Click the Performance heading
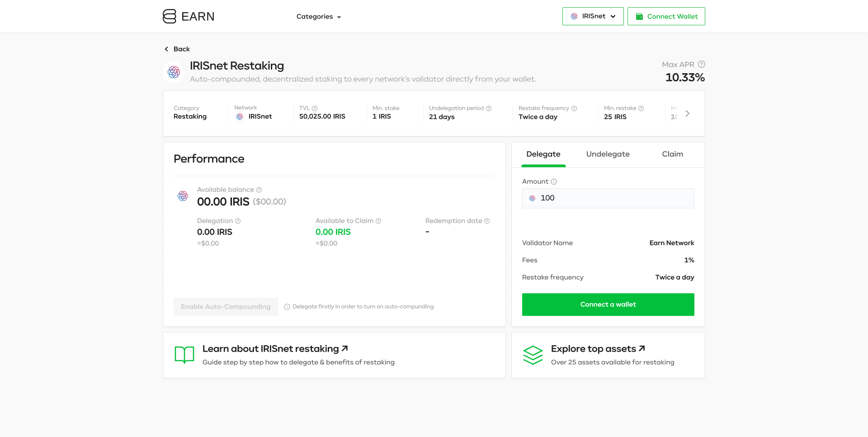Image resolution: width=868 pixels, height=437 pixels. pos(209,159)
